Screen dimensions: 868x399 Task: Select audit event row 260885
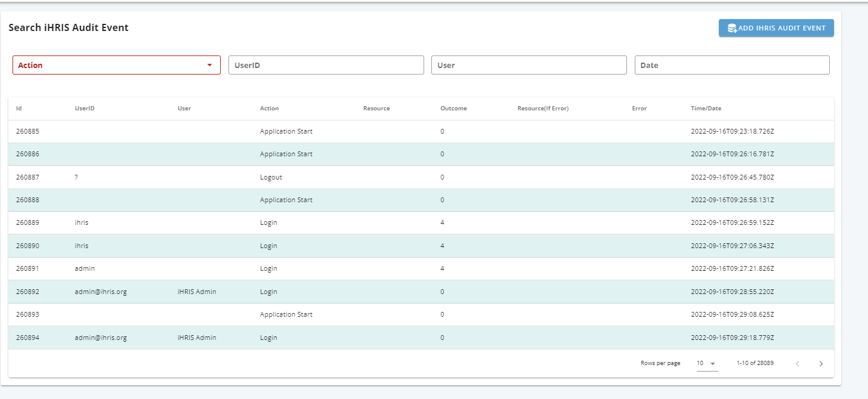coord(421,131)
